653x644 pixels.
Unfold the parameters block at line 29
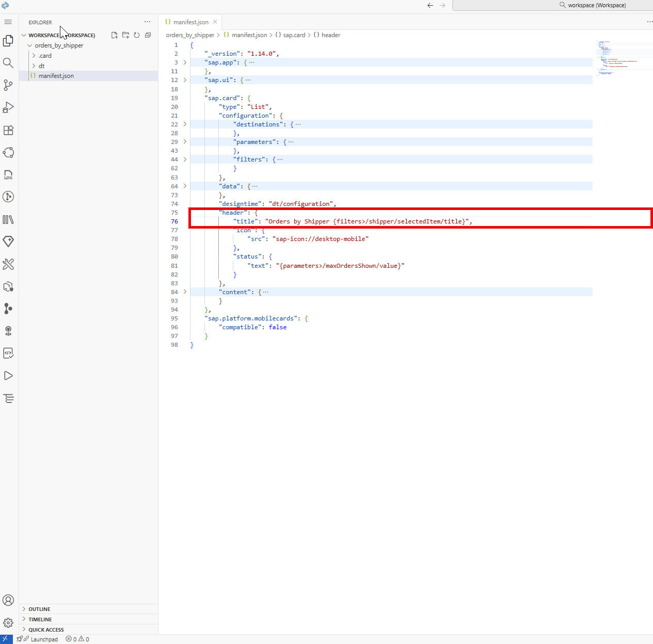(185, 142)
